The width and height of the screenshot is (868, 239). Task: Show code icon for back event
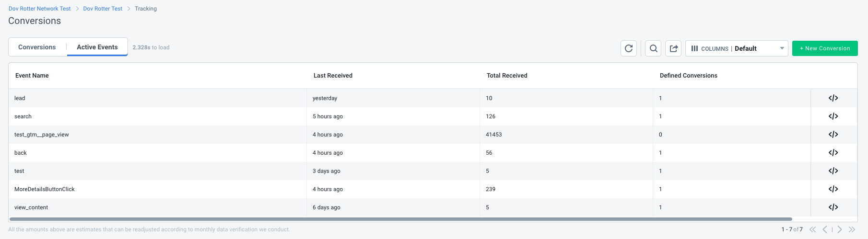pyautogui.click(x=833, y=153)
